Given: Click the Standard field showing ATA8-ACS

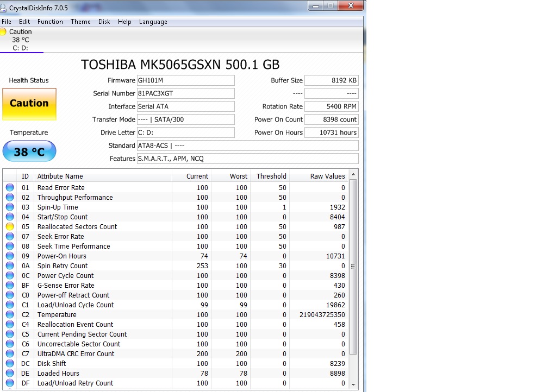Looking at the screenshot, I should click(248, 146).
